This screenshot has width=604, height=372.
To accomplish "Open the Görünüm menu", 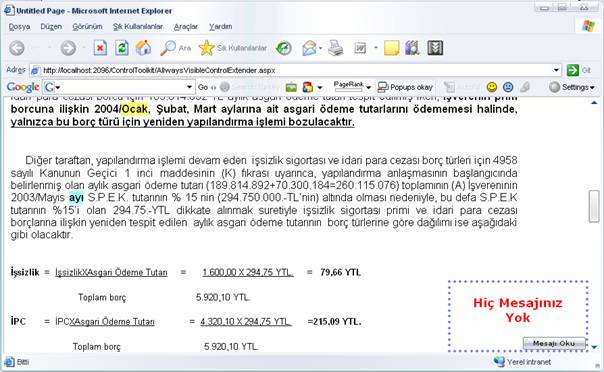I will pyautogui.click(x=87, y=27).
